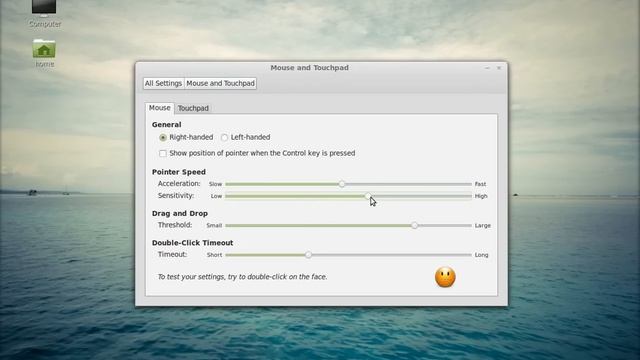Click the window title 'Mouse and Touchpad'
The image size is (640, 360).
[309, 68]
